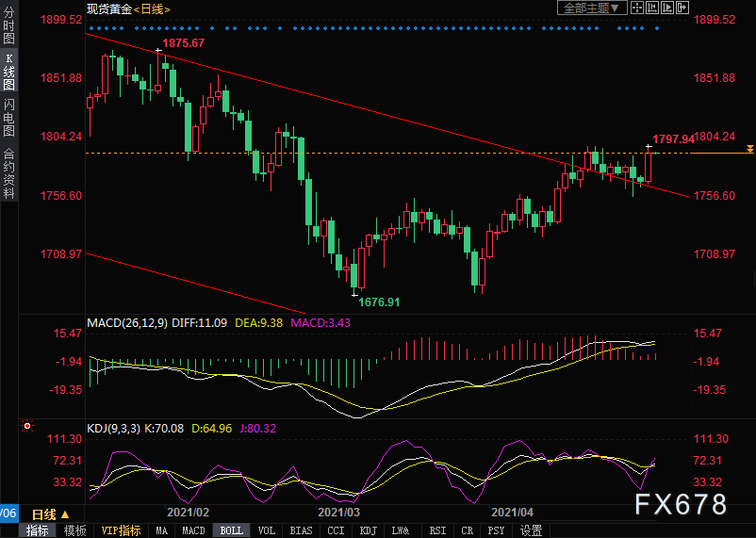
Task: Apply the KDJ indicator from bottom bar
Action: tap(369, 530)
